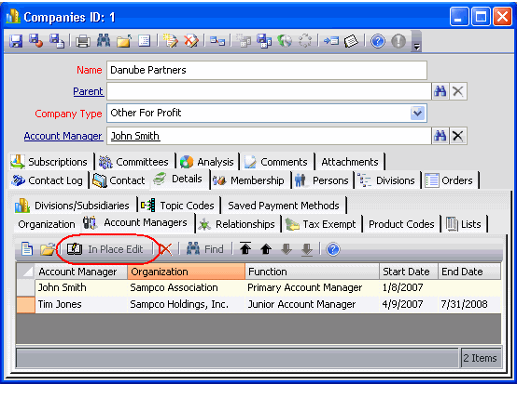Open help from the top toolbar
Image resolution: width=528 pixels, height=393 pixels.
click(377, 41)
